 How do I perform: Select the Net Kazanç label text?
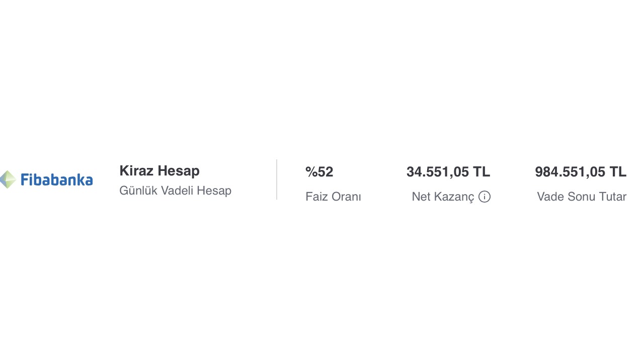coord(443,197)
